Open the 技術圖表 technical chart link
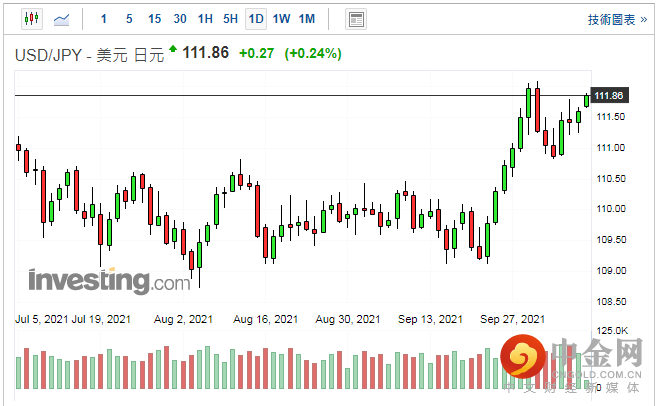657x406 pixels. tap(617, 20)
